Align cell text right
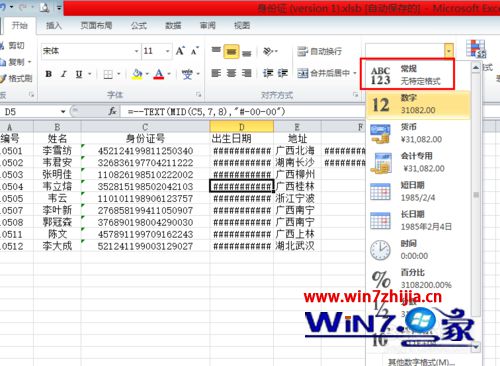 pyautogui.click(x=247, y=73)
